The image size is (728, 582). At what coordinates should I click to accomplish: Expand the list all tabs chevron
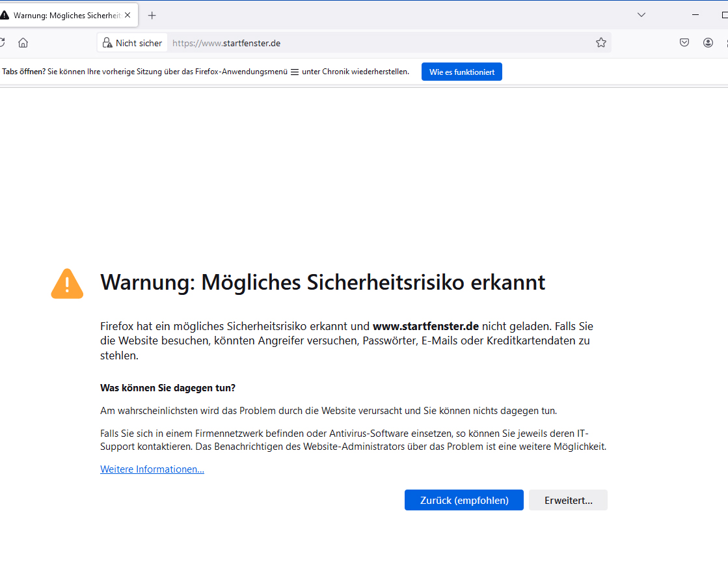tap(641, 15)
